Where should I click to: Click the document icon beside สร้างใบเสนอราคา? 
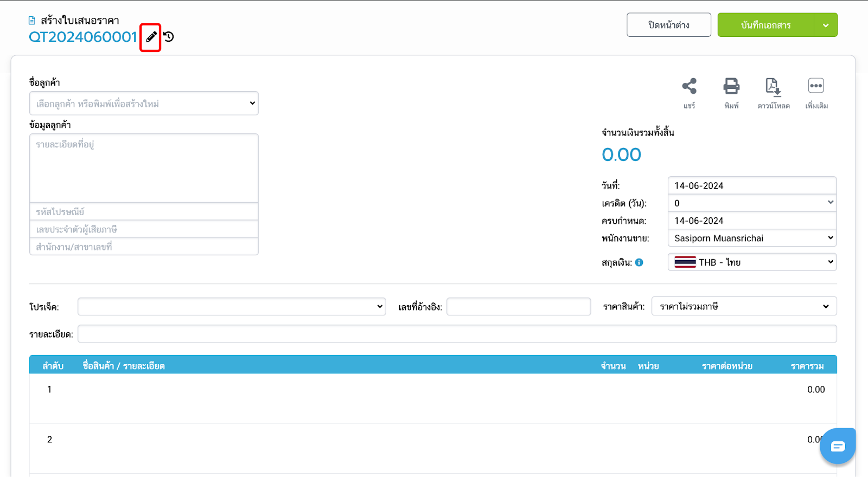(32, 21)
